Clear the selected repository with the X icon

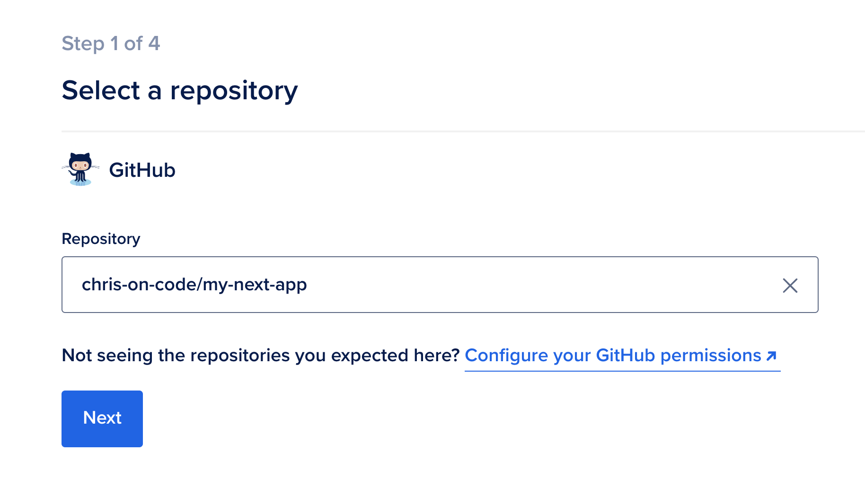(790, 285)
